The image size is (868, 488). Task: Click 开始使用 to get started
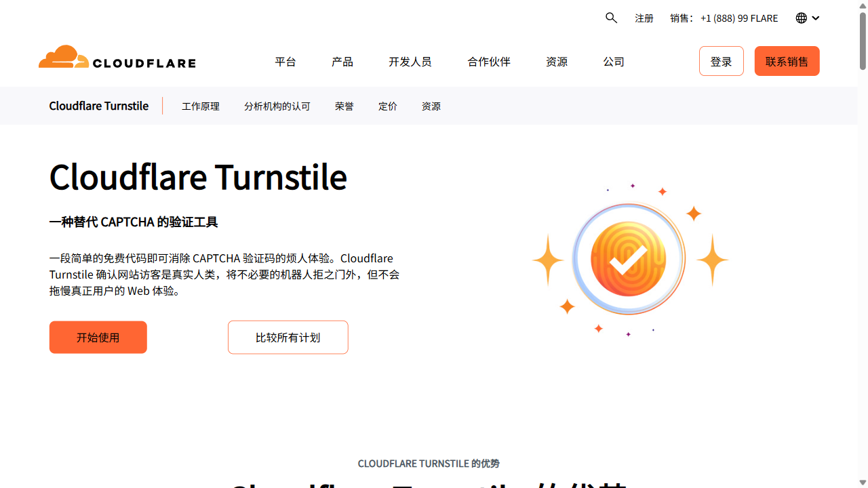(98, 337)
